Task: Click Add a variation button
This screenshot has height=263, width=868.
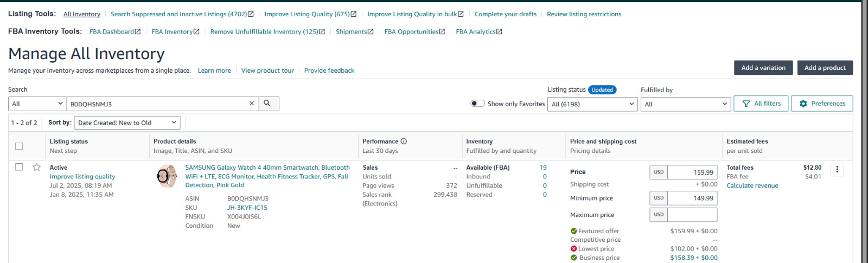Action: point(763,68)
